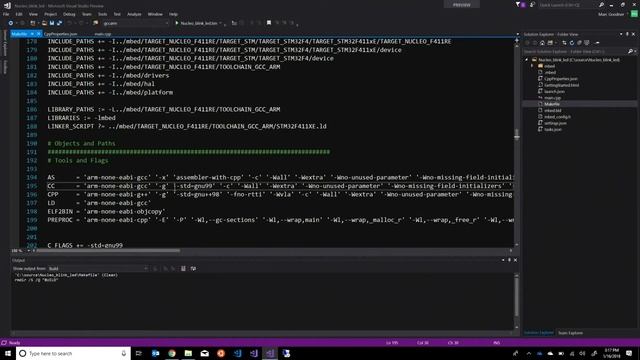
Task: Open the startup item dropdown arrow
Action: 220,23
